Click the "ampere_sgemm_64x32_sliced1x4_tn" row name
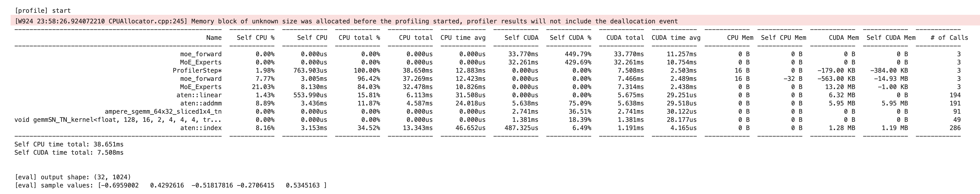 [163, 112]
